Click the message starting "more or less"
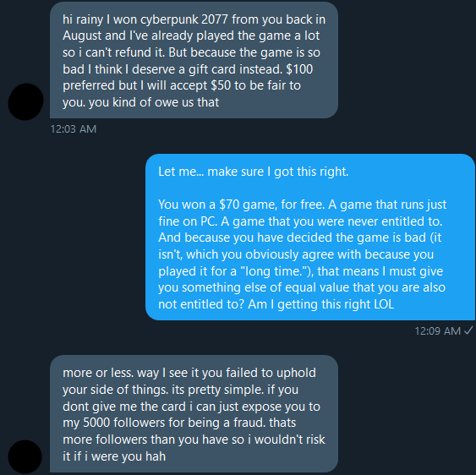The height and width of the screenshot is (475, 476). pos(194,413)
